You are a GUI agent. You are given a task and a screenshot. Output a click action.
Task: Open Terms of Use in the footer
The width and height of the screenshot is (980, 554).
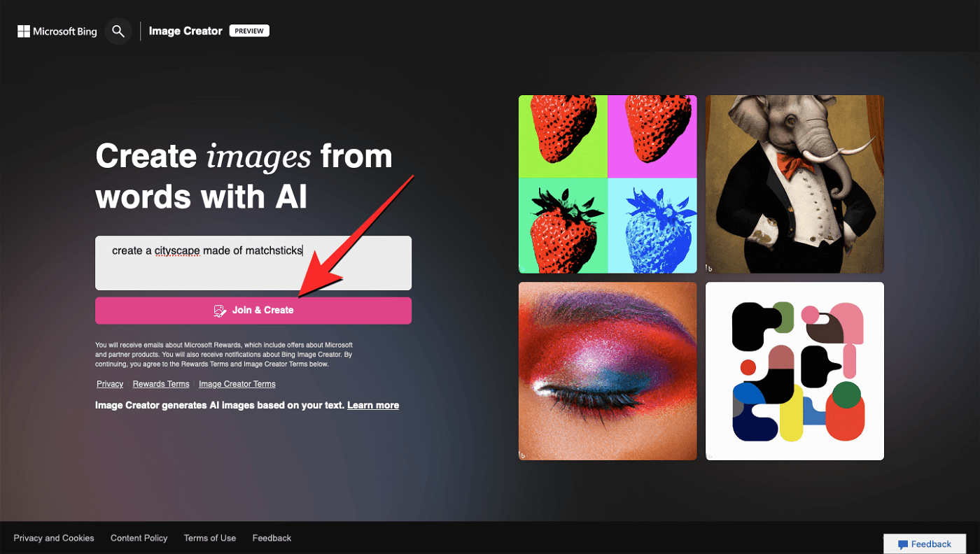click(210, 538)
